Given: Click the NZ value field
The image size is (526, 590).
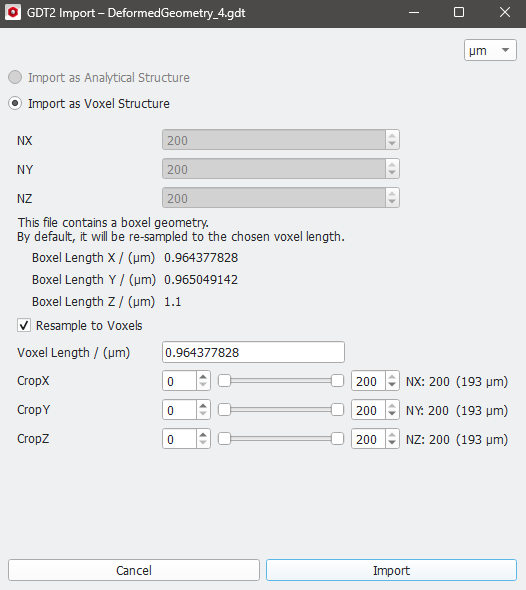Looking at the screenshot, I should click(x=274, y=198).
